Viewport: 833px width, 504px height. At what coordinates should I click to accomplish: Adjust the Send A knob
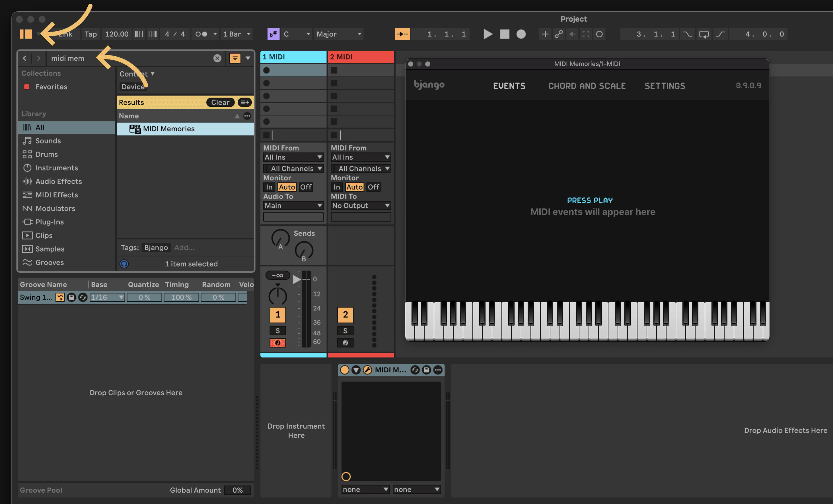pos(280,238)
